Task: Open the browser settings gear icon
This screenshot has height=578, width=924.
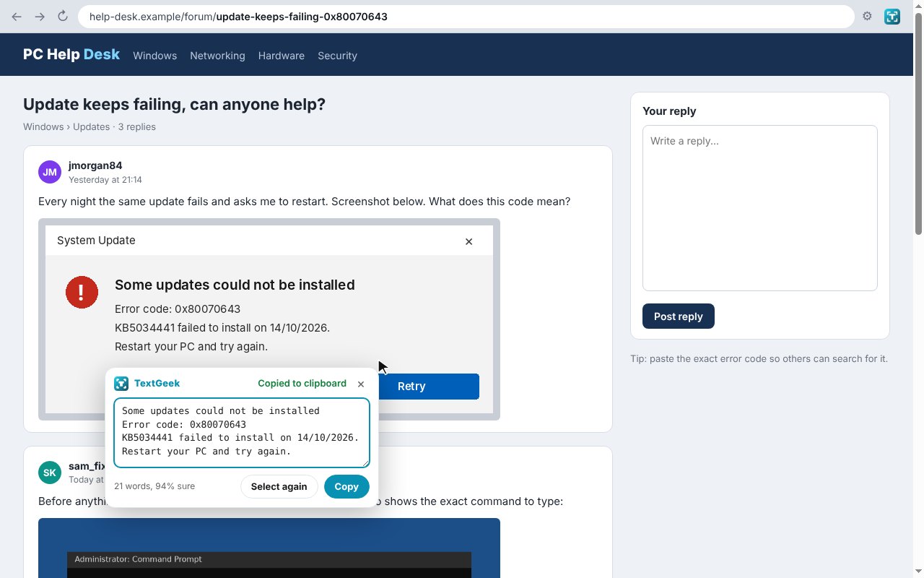Action: [x=867, y=16]
